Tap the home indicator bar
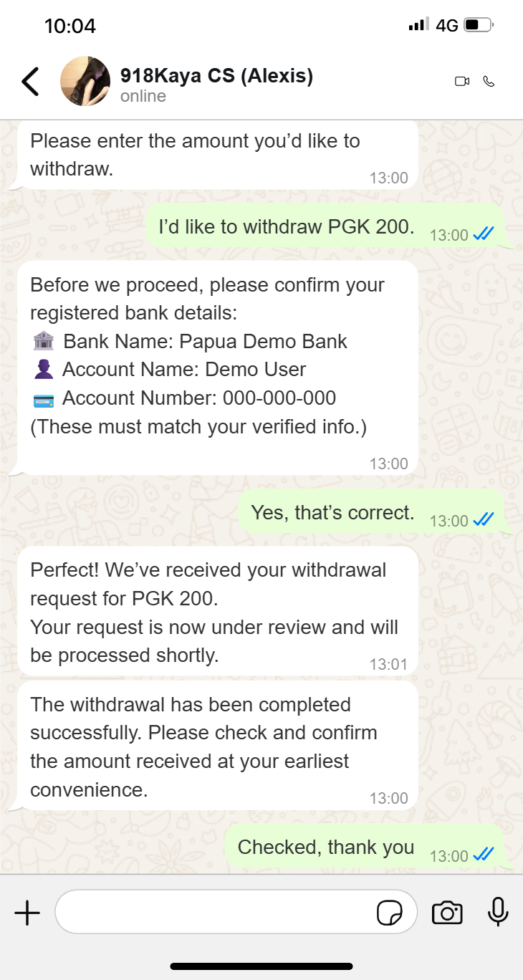 pos(261,966)
